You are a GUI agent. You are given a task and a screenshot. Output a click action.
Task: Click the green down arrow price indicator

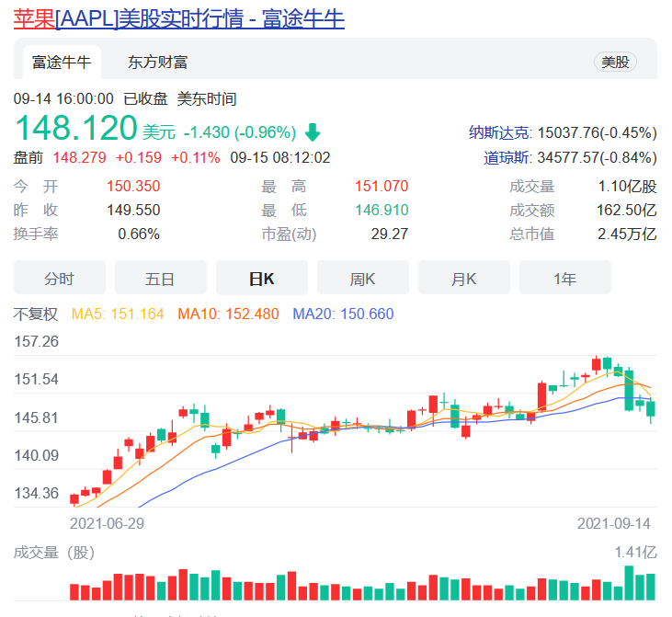[x=313, y=132]
